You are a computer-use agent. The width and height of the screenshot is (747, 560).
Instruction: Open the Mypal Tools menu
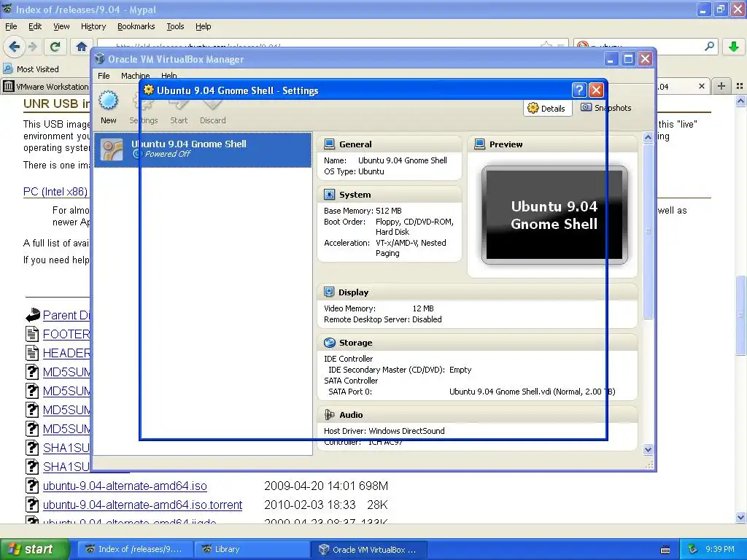click(175, 26)
